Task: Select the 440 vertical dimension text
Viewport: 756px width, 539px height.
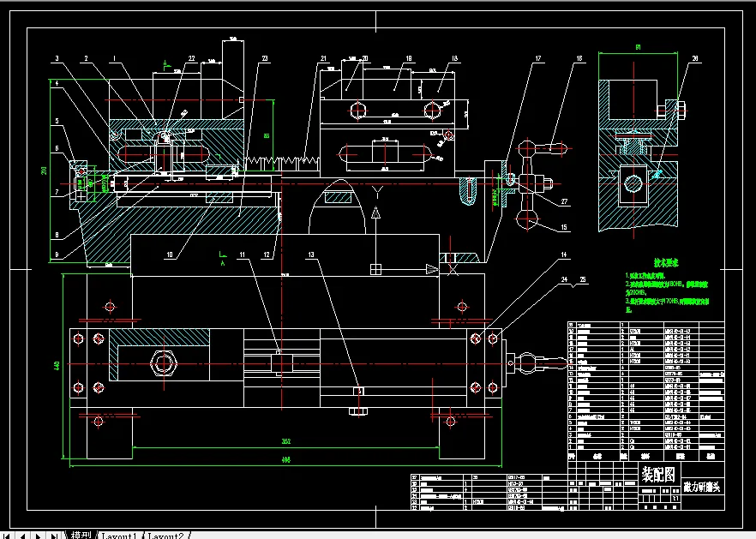Action: click(x=57, y=365)
